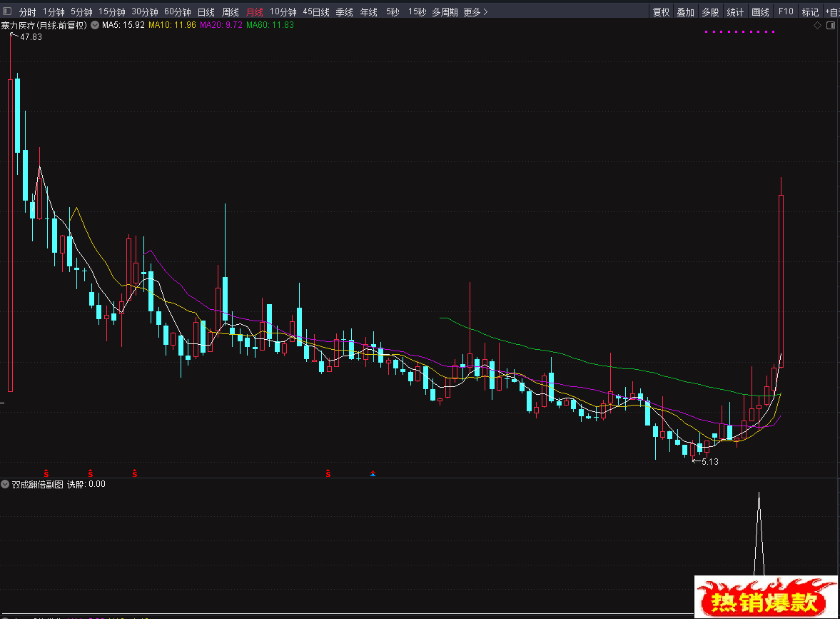Switch to the 季线 quarterly chart
Viewport: 840px width, 619px height.
coord(345,12)
